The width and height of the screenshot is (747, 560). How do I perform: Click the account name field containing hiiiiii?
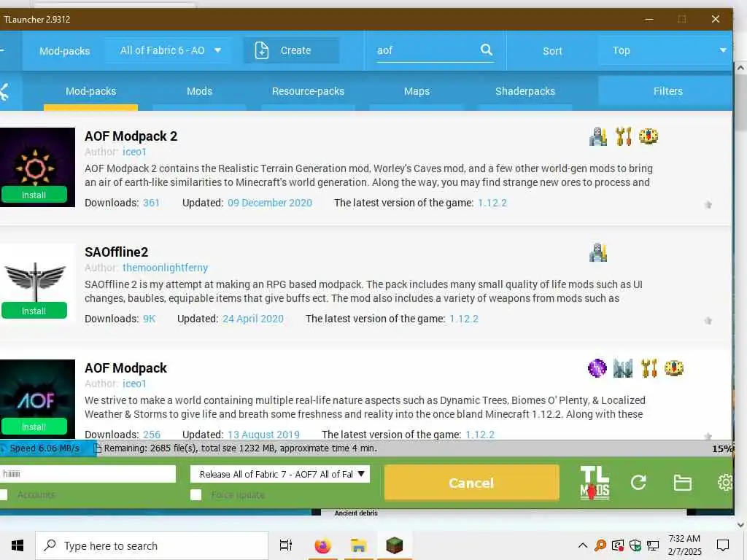(x=88, y=474)
